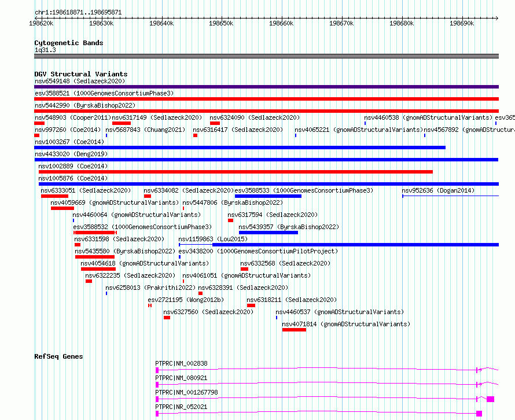515x420 pixels.
Task: Open nsv4071814 gnomAD variant label
Action: coord(346,324)
